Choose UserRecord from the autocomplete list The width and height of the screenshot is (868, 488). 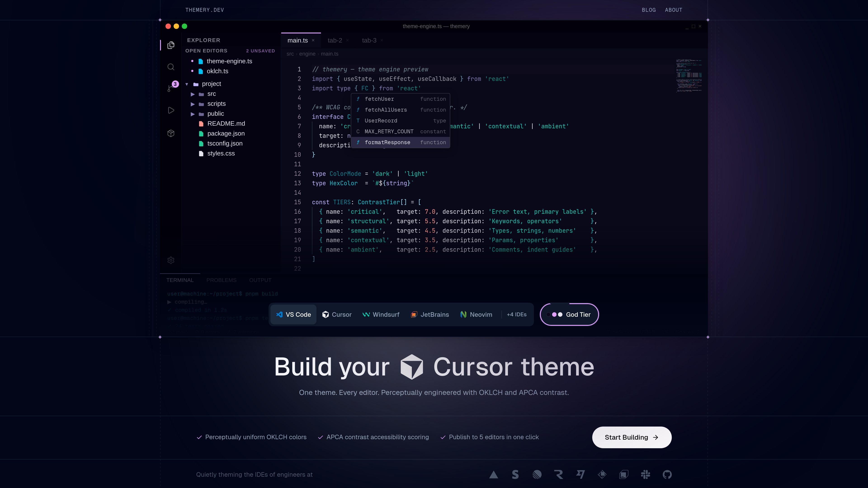[401, 121]
